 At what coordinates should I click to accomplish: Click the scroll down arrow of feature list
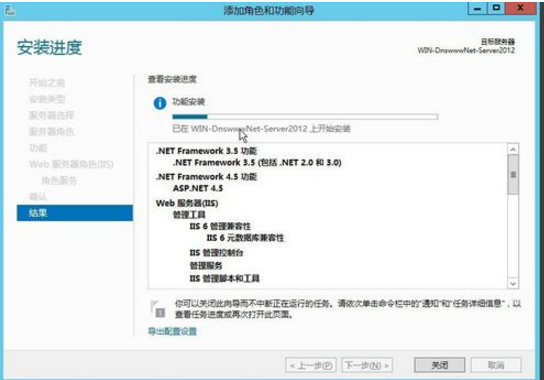[x=513, y=284]
